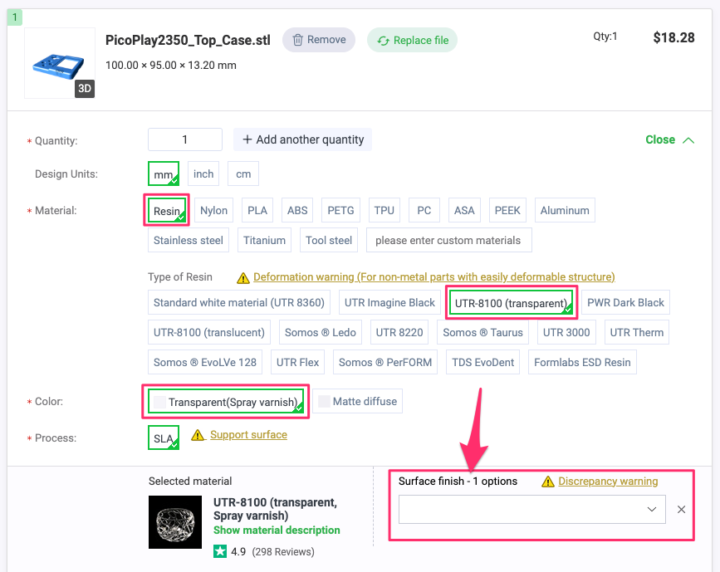720x572 pixels.
Task: Select inch as design units
Action: click(203, 174)
